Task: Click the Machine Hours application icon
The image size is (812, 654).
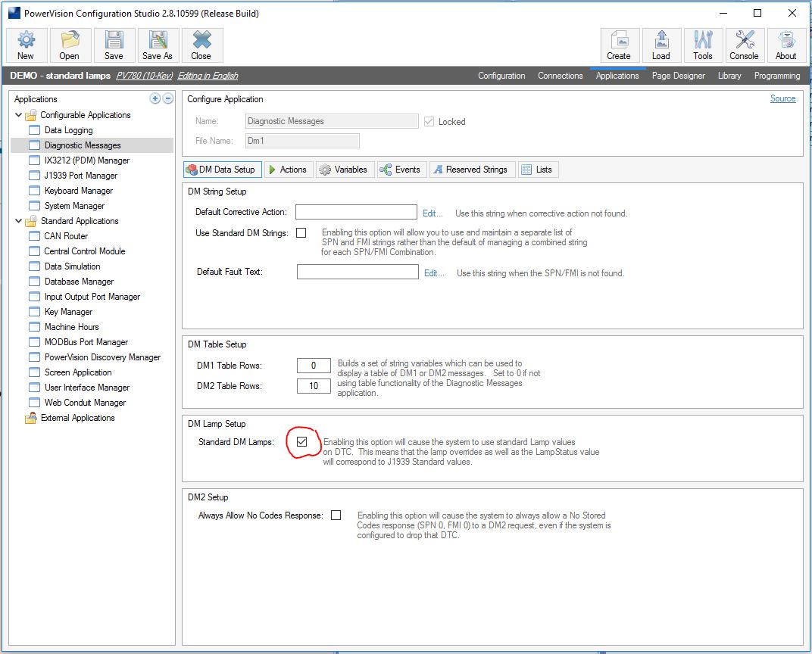Action: (34, 327)
